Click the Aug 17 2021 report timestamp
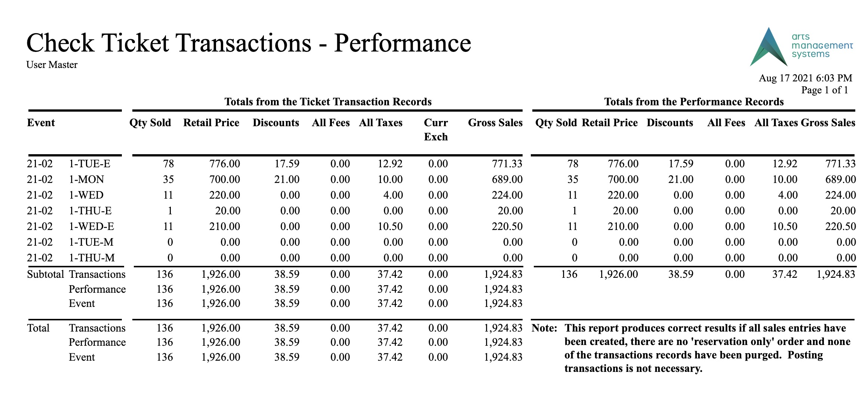 806,78
